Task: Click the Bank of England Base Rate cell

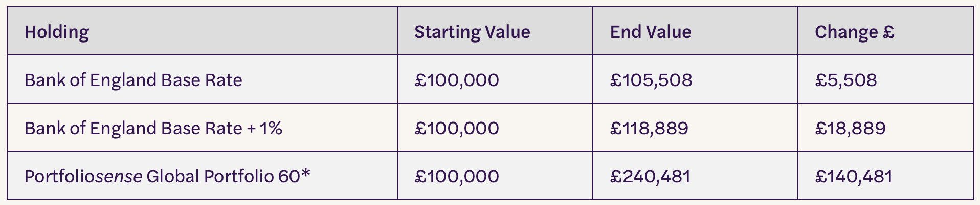Action: pyautogui.click(x=203, y=79)
